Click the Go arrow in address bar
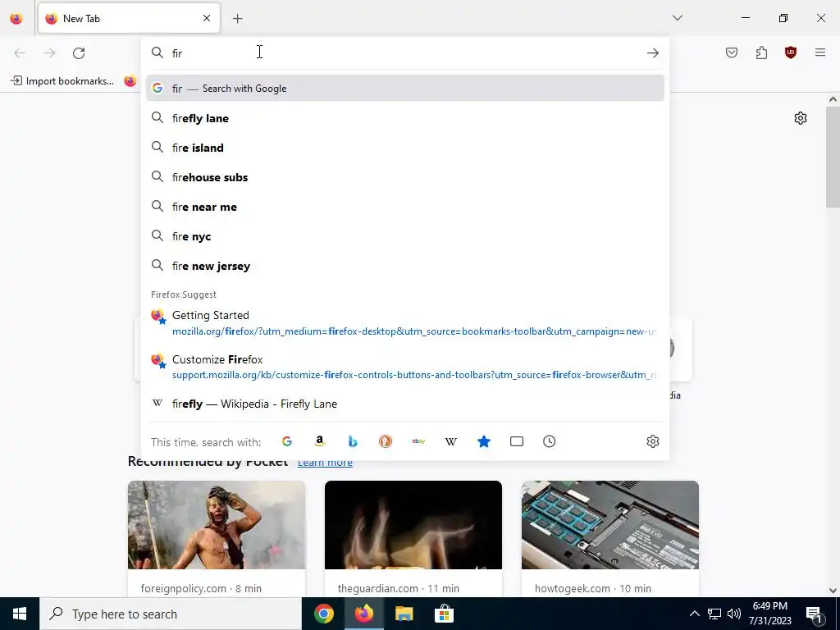 652,53
